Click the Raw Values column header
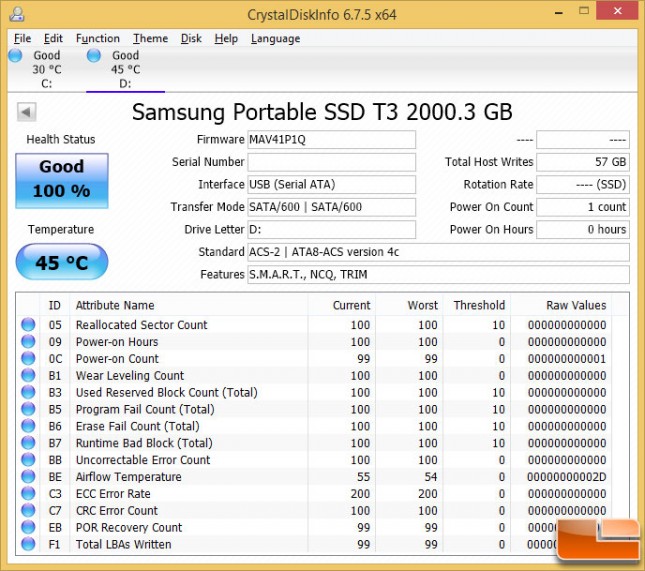Viewport: 645px width, 571px height. click(561, 305)
